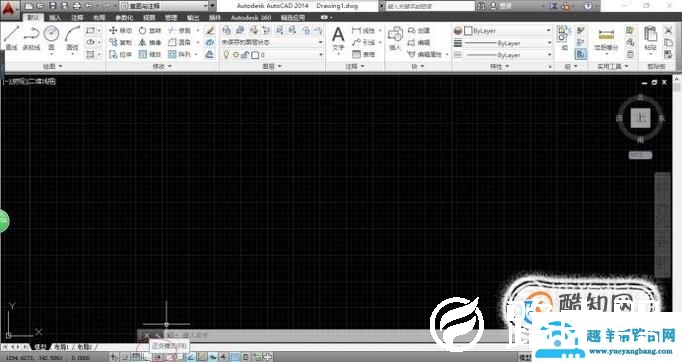The height and width of the screenshot is (362, 682).
Task: Select the Table (表格) tool
Action: tap(364, 54)
